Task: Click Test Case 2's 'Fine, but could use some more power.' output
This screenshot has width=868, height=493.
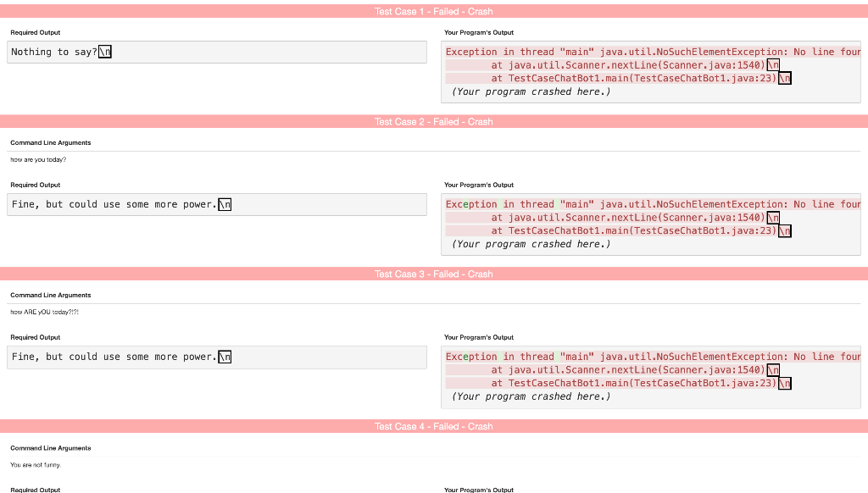Action: pos(217,205)
